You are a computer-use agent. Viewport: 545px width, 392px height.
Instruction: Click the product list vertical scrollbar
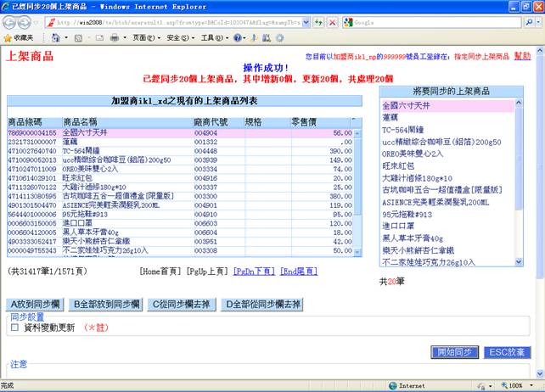point(357,187)
